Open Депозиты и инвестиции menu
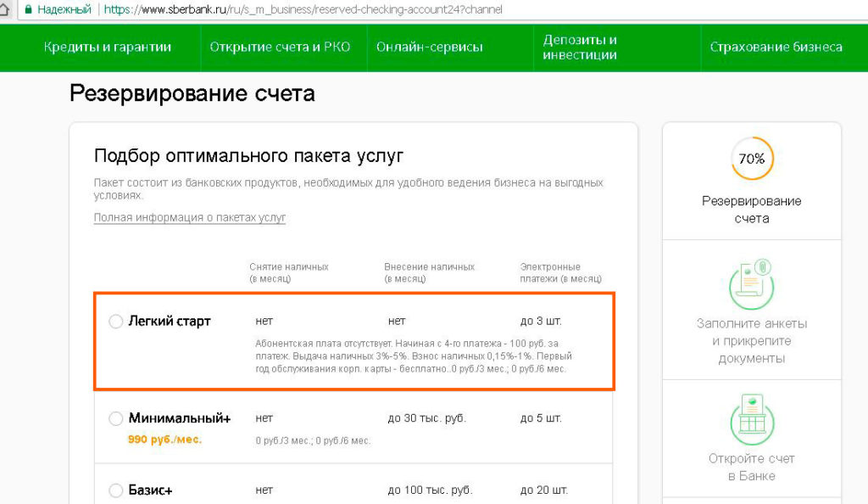 pos(580,48)
